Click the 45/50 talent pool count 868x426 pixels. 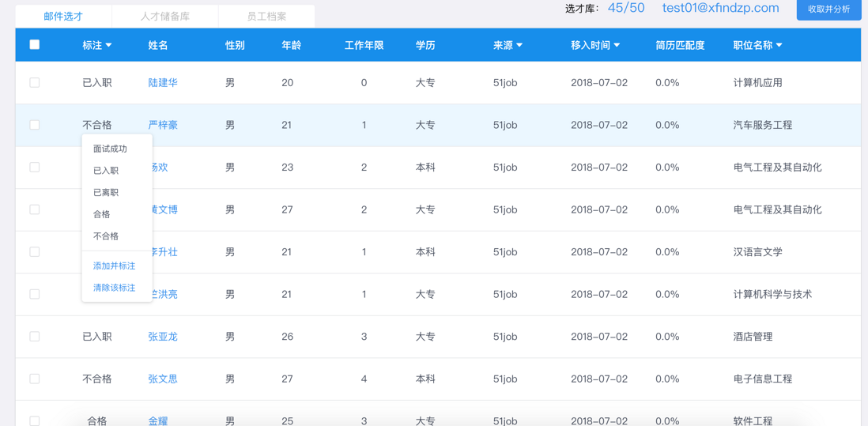(x=626, y=8)
